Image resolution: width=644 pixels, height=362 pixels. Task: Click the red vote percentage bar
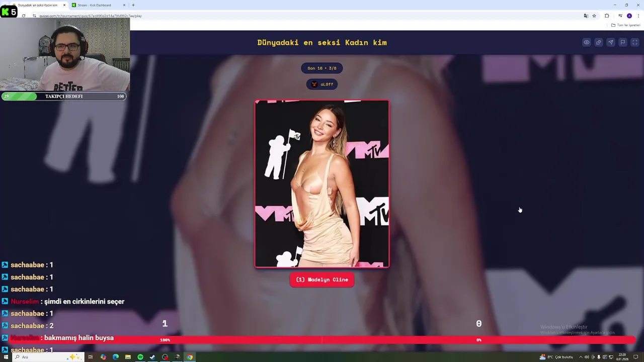pyautogui.click(x=322, y=340)
